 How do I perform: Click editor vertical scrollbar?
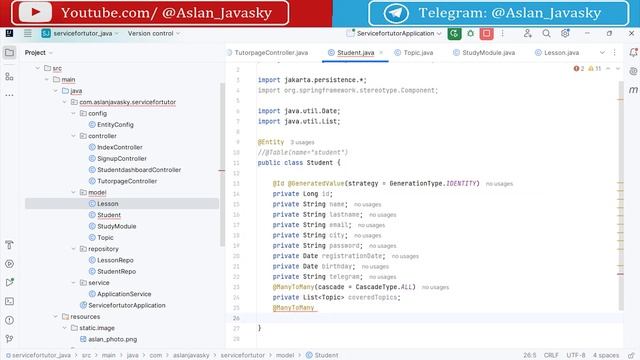621,196
